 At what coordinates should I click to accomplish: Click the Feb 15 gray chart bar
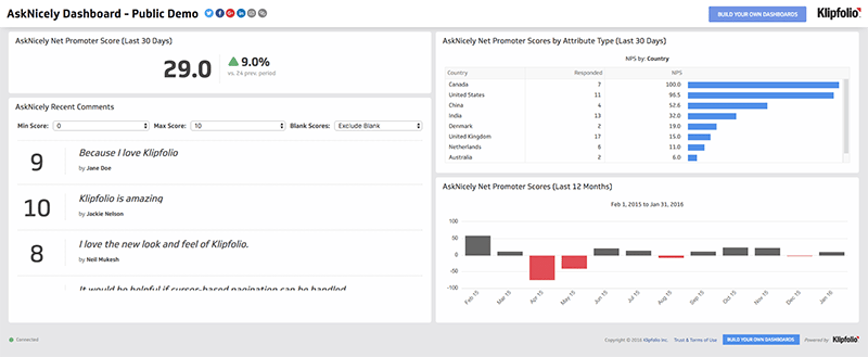click(x=478, y=246)
